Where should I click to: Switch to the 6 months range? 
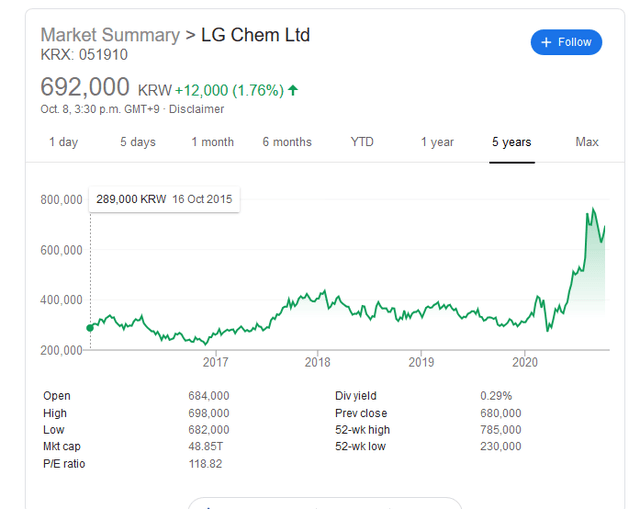point(287,142)
